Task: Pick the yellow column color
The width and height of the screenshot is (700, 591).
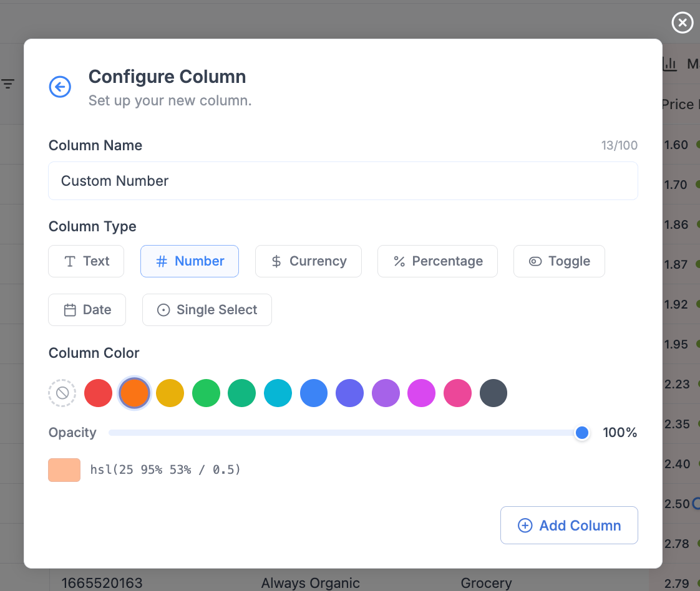Action: pyautogui.click(x=170, y=393)
